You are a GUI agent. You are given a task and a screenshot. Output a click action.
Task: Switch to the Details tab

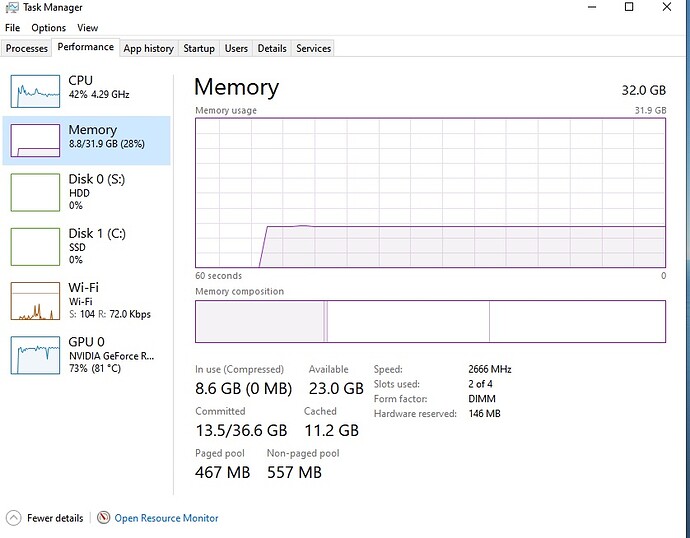click(x=272, y=48)
